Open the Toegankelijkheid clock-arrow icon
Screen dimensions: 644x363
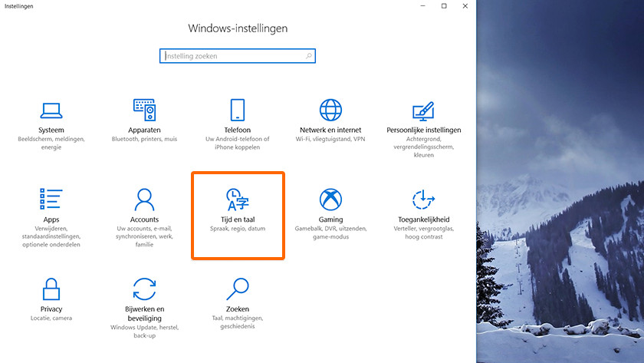tap(424, 200)
